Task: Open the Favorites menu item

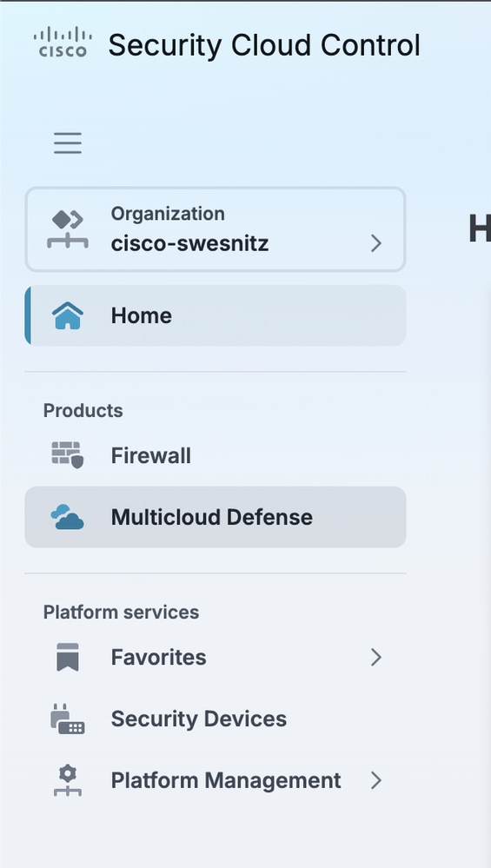Action: pos(216,657)
